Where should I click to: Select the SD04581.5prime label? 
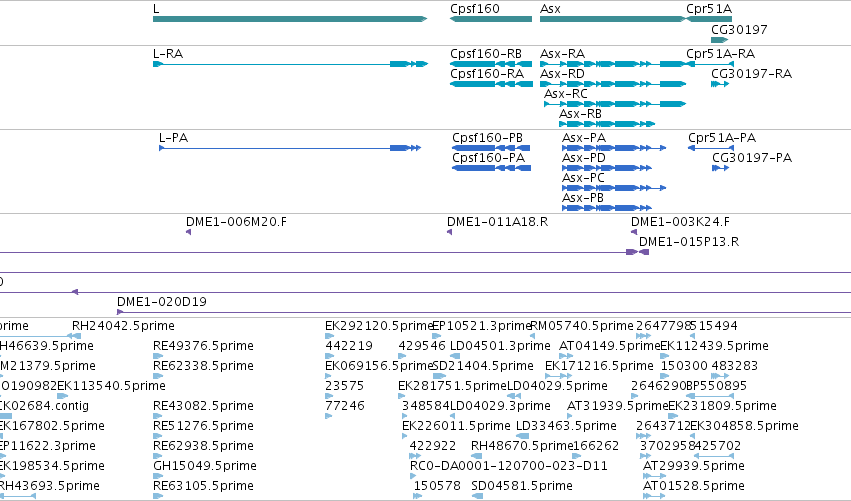[522, 486]
